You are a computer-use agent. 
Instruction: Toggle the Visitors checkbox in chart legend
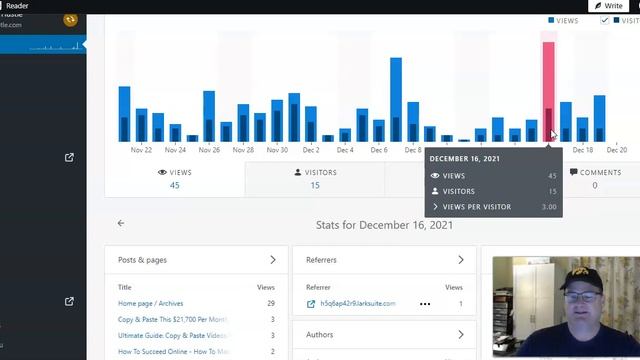[604, 20]
